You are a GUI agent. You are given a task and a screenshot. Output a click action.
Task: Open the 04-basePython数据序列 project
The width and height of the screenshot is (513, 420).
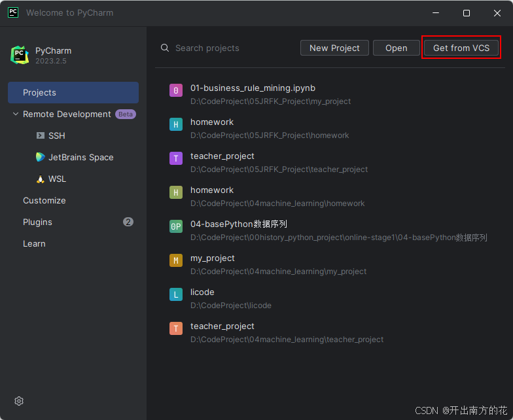pos(330,230)
